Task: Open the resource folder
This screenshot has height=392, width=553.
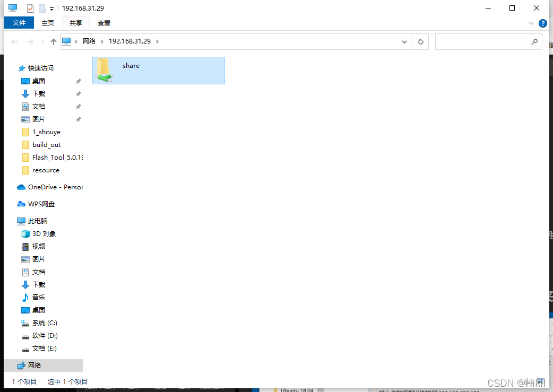Action: (x=46, y=170)
